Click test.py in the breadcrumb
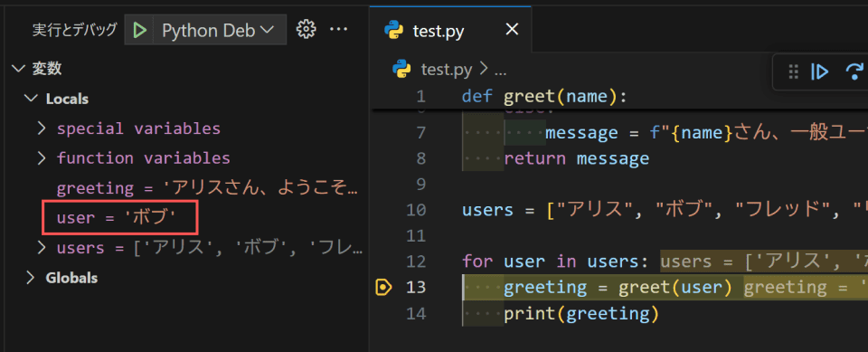 point(446,70)
